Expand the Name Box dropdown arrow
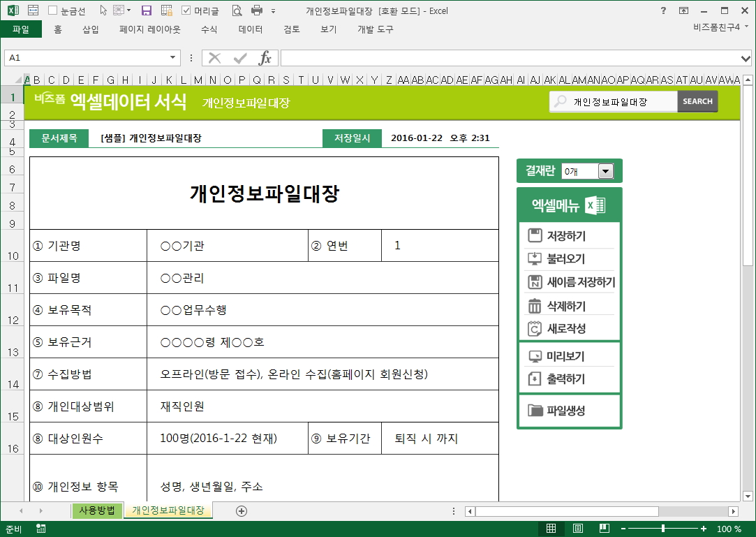This screenshot has height=537, width=756. point(173,58)
